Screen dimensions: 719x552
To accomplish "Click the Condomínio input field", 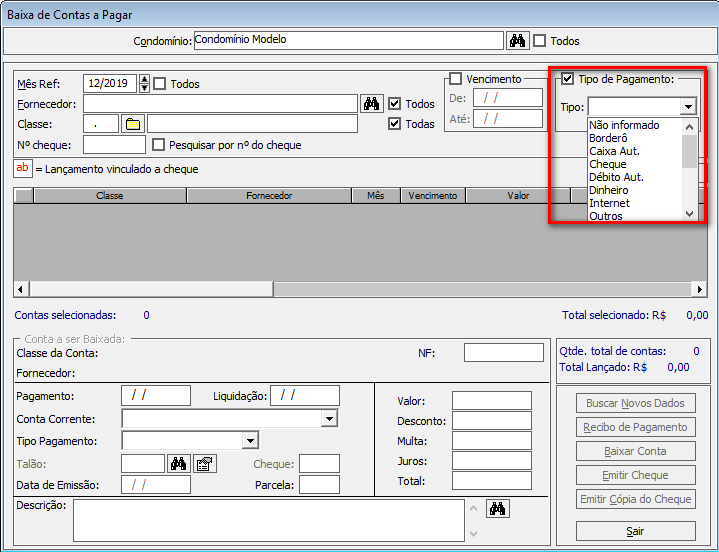I will point(348,40).
